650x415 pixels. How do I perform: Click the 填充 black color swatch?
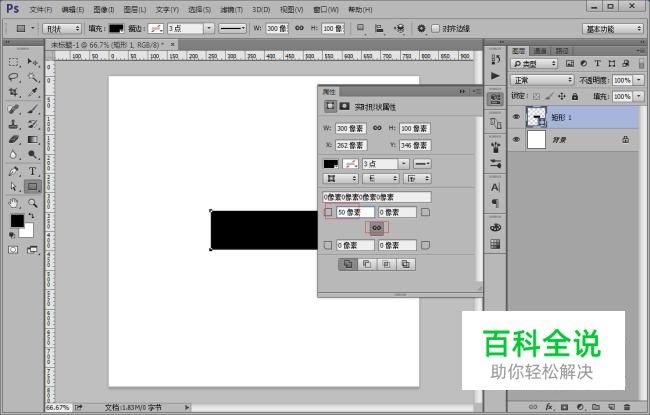(x=117, y=28)
